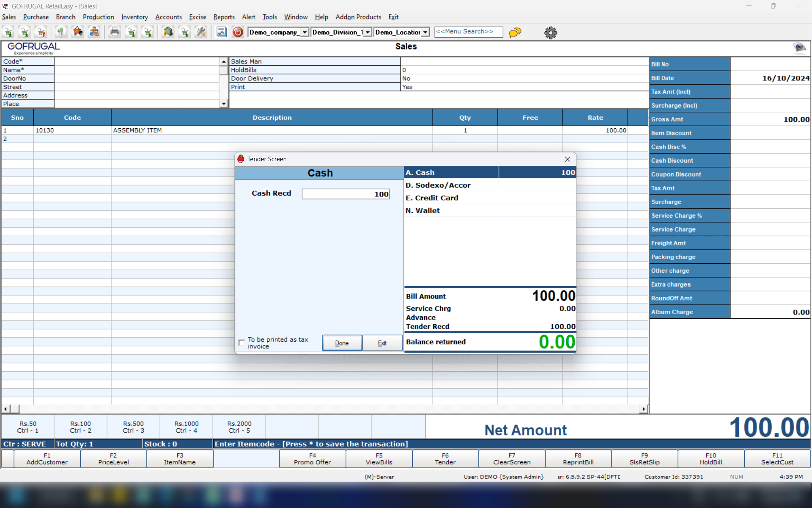Check 'To be printed as tax invoice'

tap(241, 342)
